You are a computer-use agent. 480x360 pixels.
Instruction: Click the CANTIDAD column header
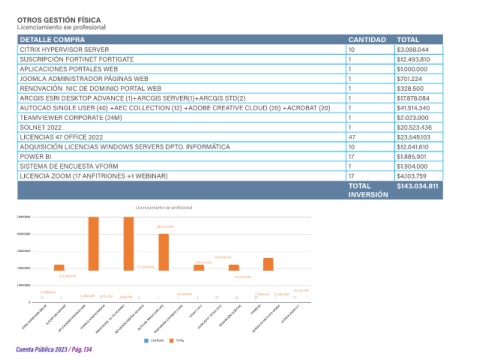tap(367, 40)
